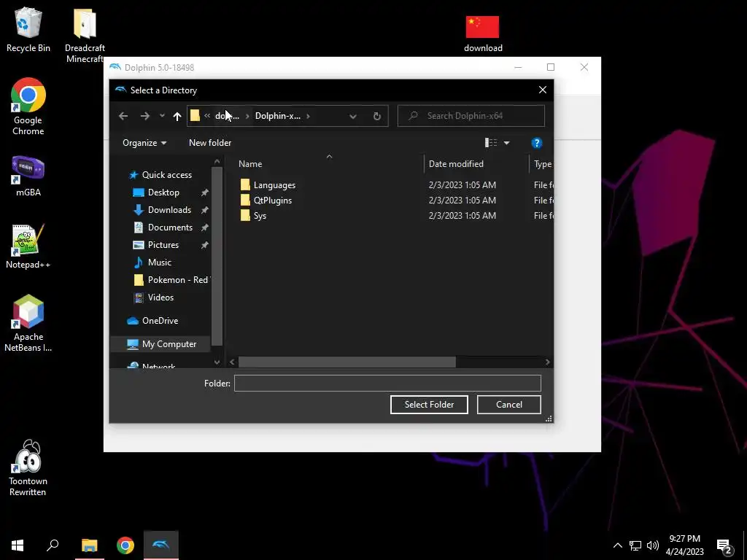Open recent locations dropdown arrow
The height and width of the screenshot is (560, 747).
click(162, 116)
